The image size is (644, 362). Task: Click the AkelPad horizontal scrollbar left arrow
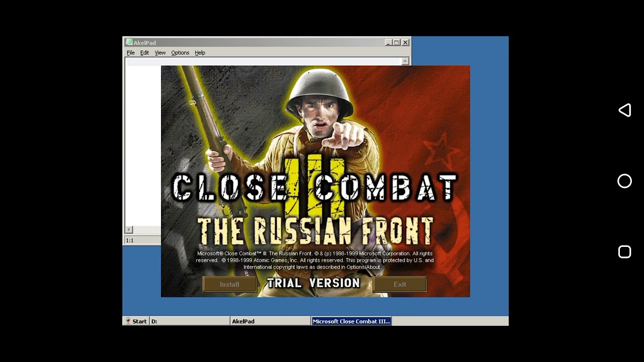(129, 230)
